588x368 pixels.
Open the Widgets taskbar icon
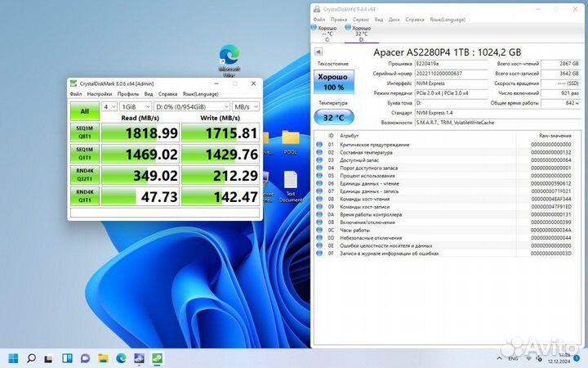tap(67, 358)
